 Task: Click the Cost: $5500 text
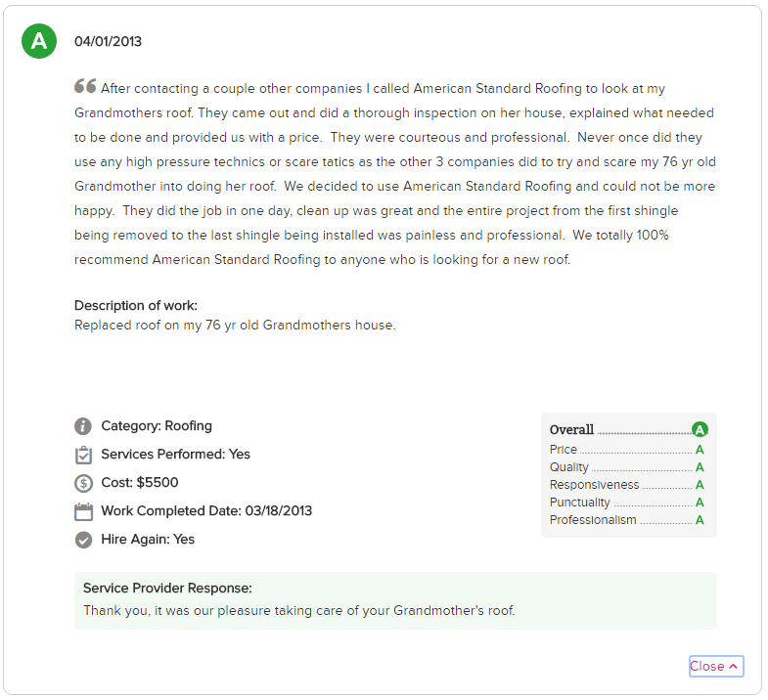140,483
